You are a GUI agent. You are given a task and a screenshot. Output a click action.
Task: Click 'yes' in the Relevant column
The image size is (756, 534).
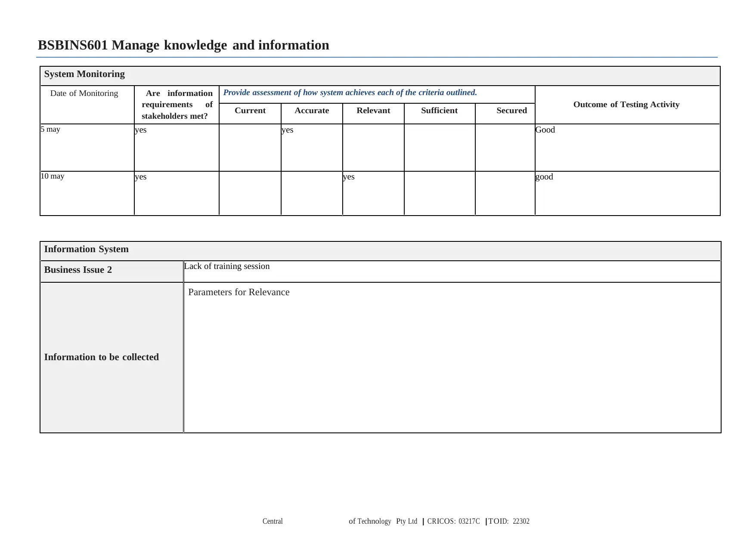[349, 177]
